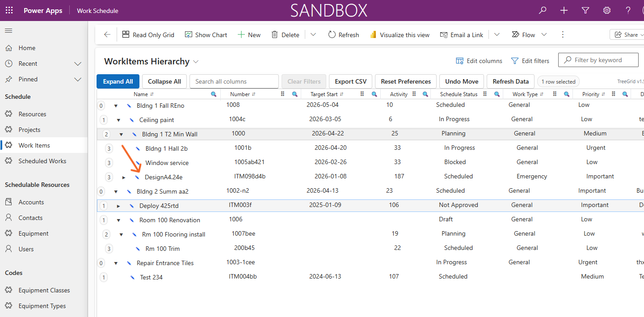The width and height of the screenshot is (644, 317).
Task: Collapse the Bldng 1 T2 Min Wall row
Action: pyautogui.click(x=121, y=134)
